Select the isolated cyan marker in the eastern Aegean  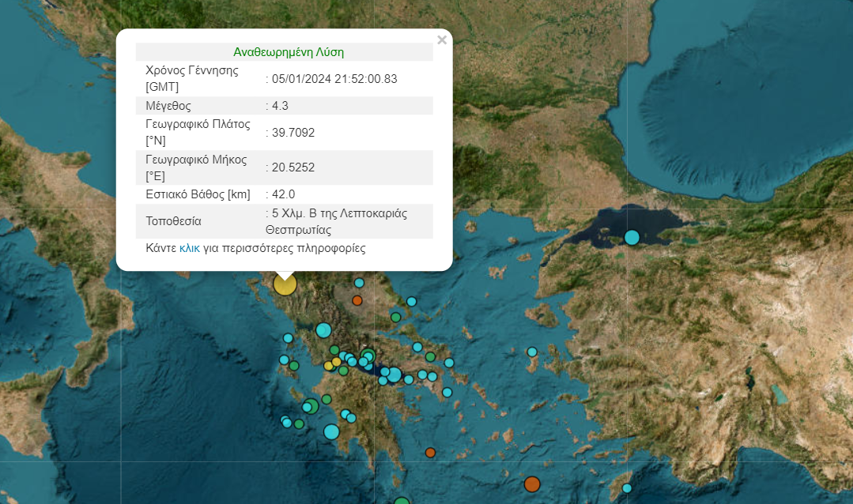coord(532,352)
